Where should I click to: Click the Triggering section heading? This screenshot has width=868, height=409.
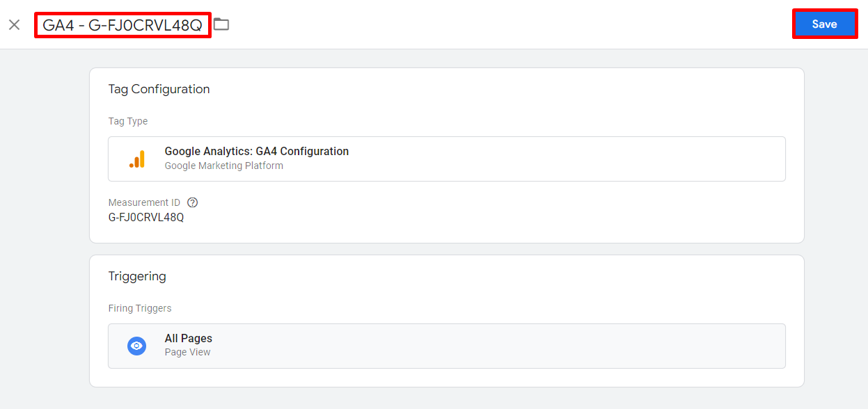[x=137, y=276]
